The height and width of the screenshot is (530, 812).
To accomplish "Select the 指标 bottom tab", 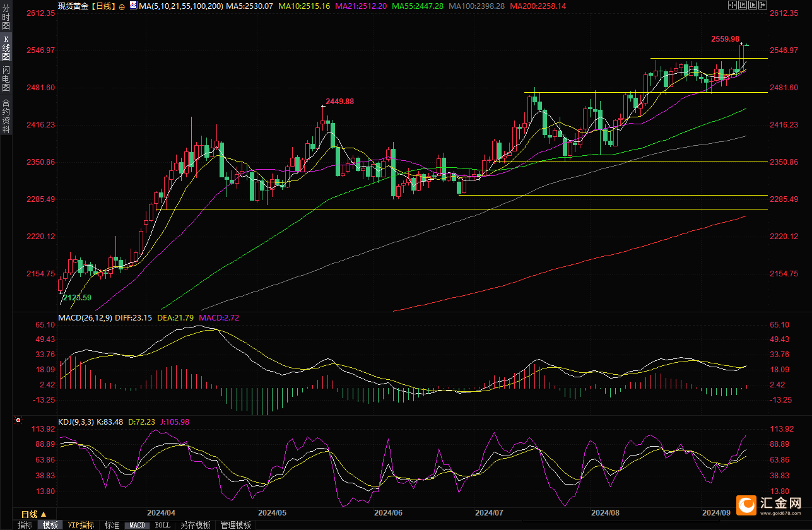I will click(25, 525).
